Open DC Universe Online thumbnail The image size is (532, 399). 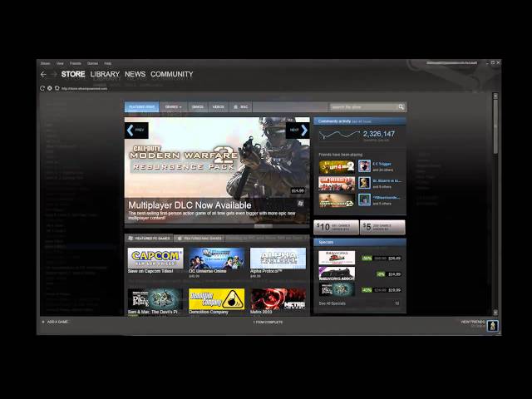[216, 258]
